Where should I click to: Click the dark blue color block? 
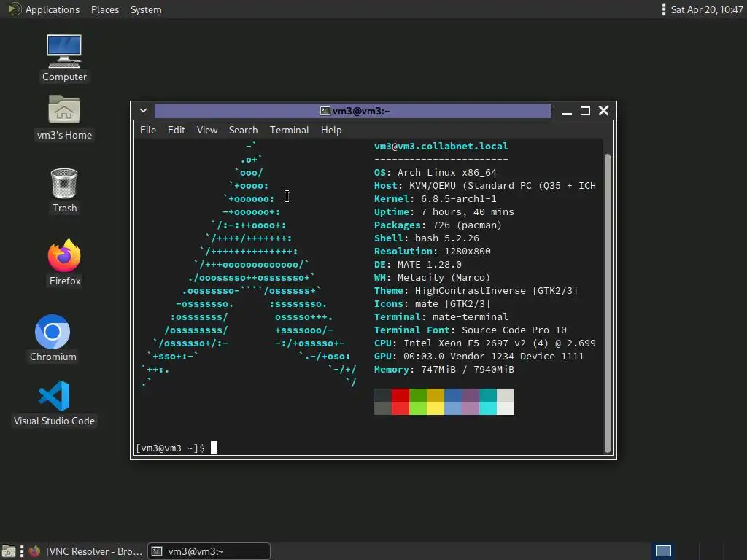pos(453,395)
